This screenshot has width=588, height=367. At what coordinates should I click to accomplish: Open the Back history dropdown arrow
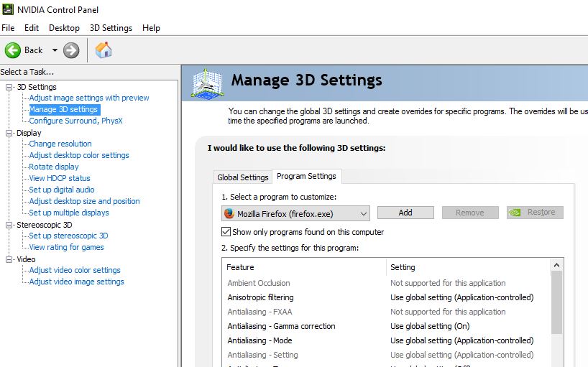coord(55,50)
